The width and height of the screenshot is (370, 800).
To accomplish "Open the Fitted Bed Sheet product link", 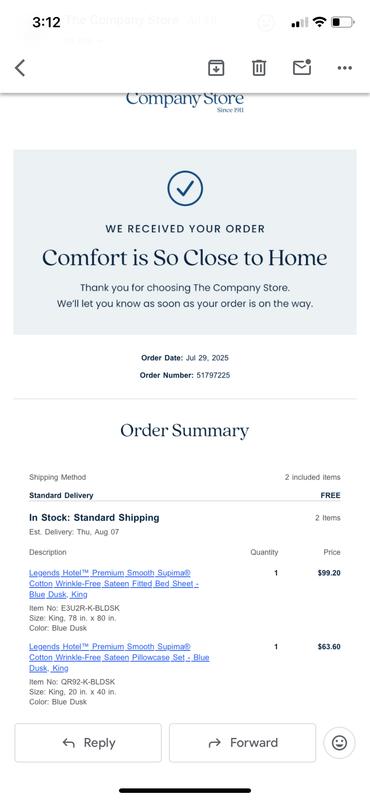I will point(114,584).
